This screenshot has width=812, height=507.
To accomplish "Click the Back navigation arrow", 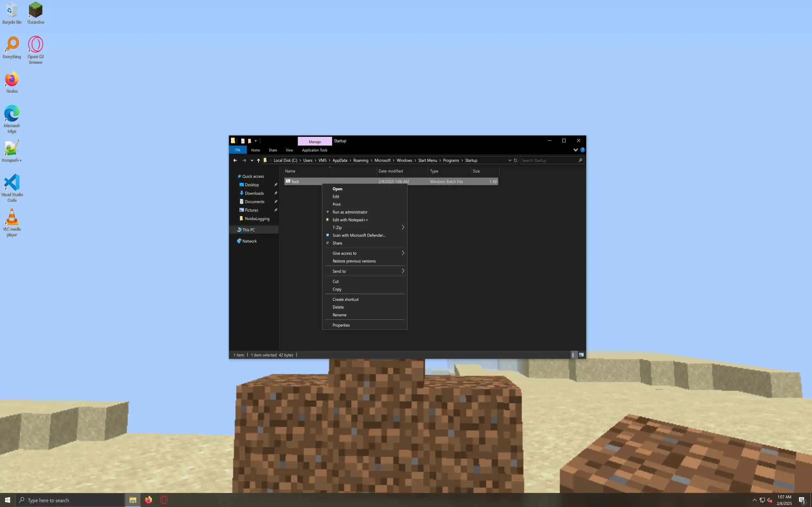I will coord(235,160).
